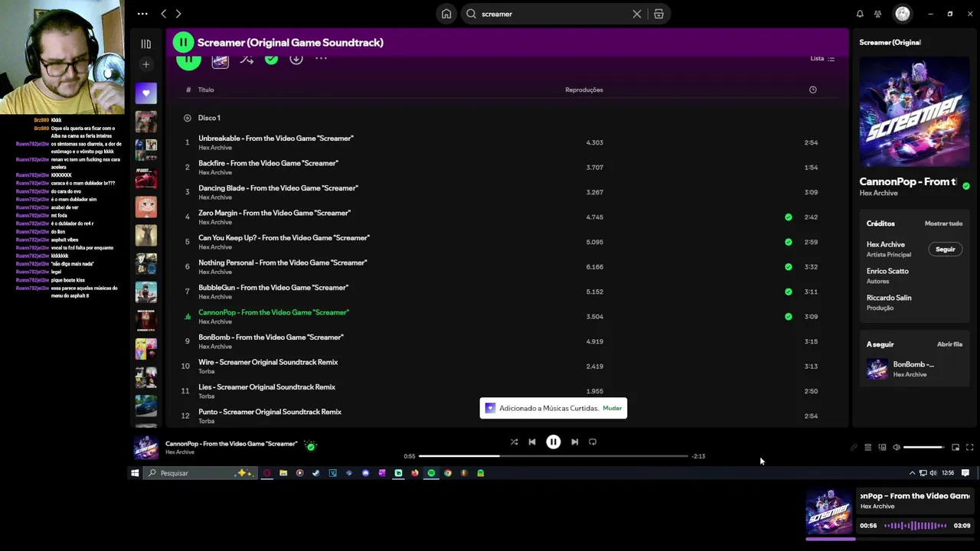Open Spotify Home
980x551 pixels.
(446, 14)
